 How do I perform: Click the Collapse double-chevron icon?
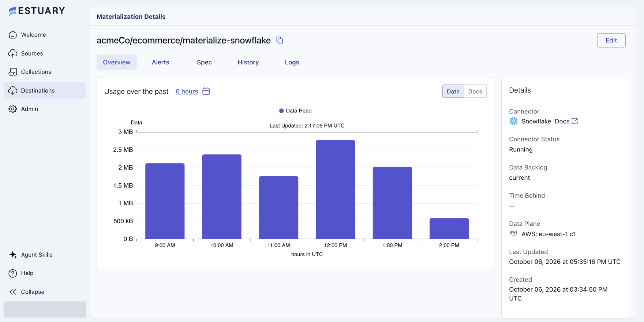13,292
